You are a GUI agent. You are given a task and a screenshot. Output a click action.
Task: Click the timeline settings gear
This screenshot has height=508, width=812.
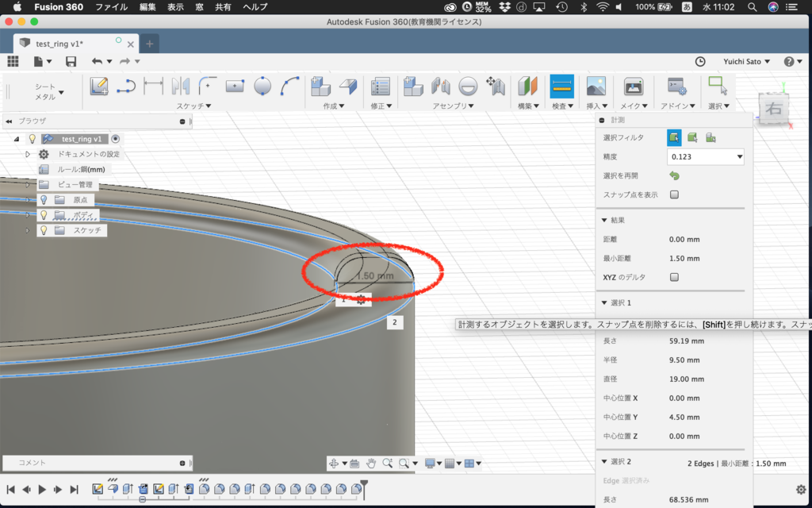pos(801,489)
